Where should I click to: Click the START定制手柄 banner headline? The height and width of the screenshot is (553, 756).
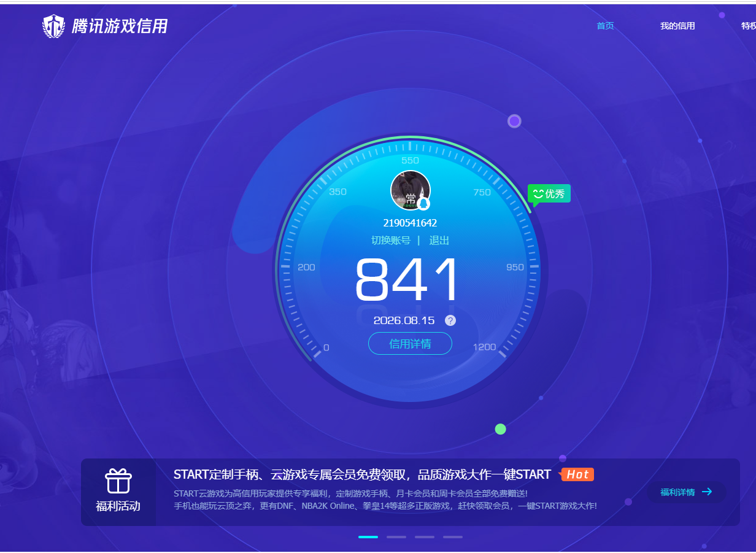point(362,474)
